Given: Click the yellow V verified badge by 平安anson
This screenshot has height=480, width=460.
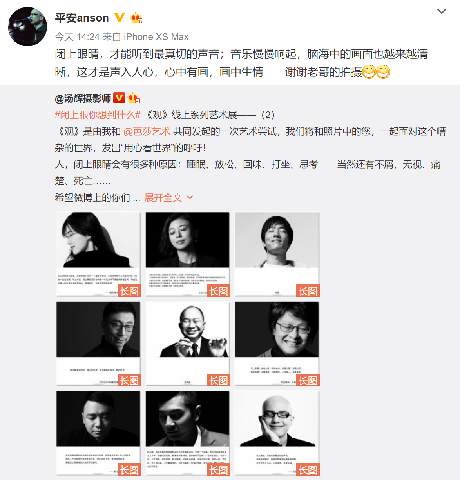Looking at the screenshot, I should [x=120, y=18].
